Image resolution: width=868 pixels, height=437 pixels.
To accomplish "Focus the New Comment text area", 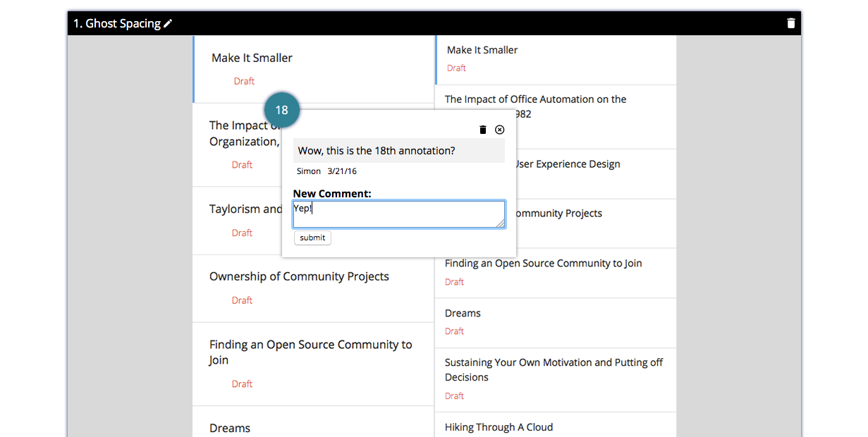I will 399,214.
